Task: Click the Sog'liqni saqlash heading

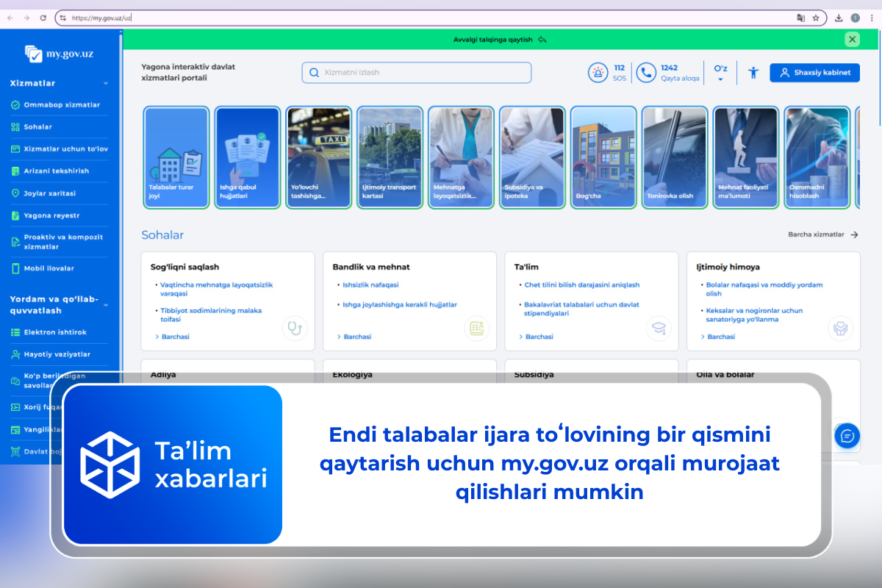Action: (184, 267)
